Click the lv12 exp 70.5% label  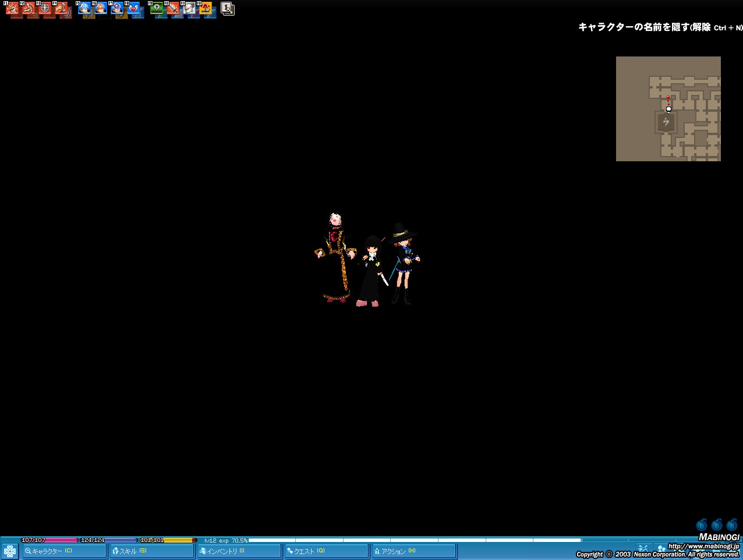click(226, 540)
